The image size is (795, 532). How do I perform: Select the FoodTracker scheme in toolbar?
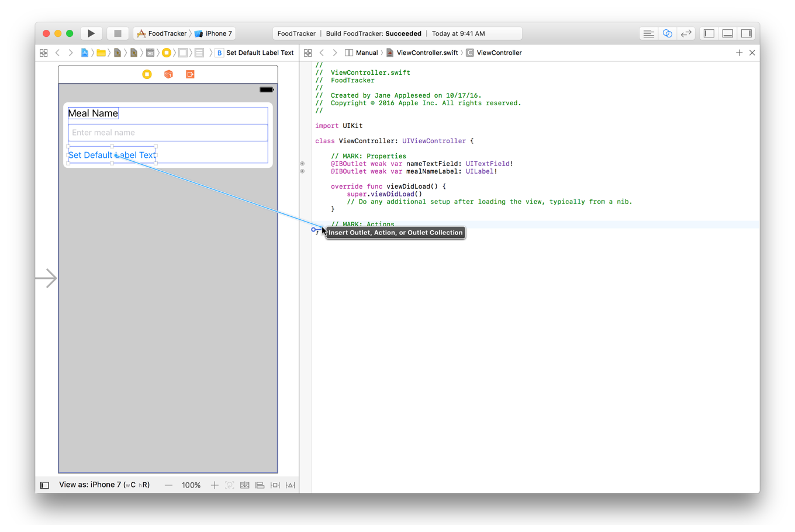point(162,33)
